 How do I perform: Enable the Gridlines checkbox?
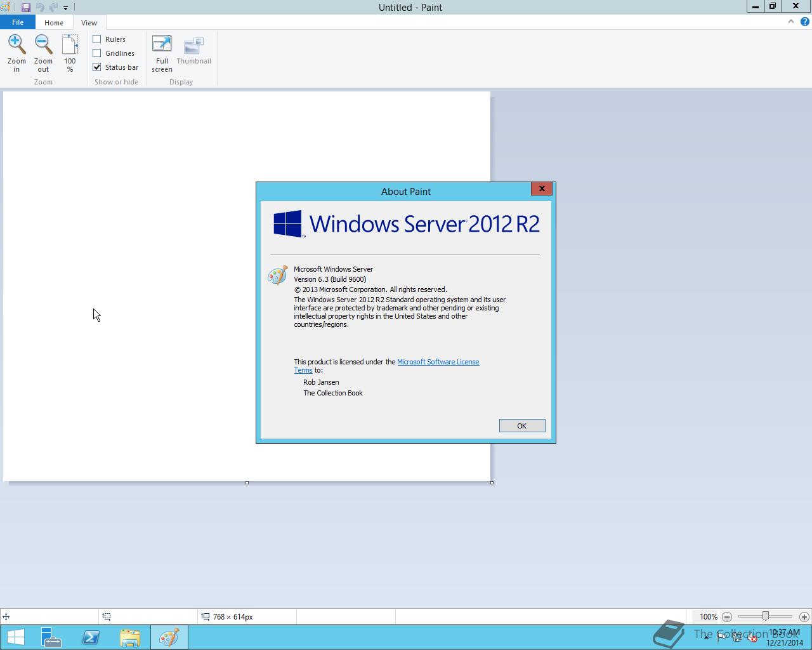click(97, 53)
